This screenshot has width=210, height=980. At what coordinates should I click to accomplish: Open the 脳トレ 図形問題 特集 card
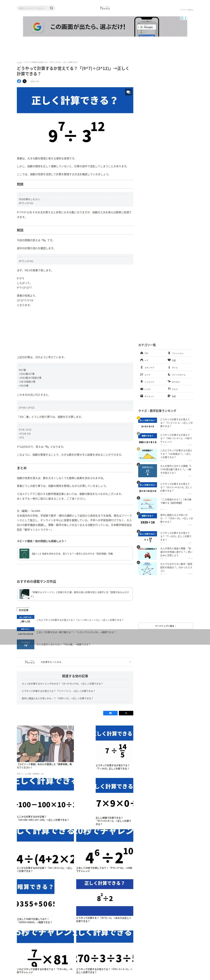pos(75,554)
